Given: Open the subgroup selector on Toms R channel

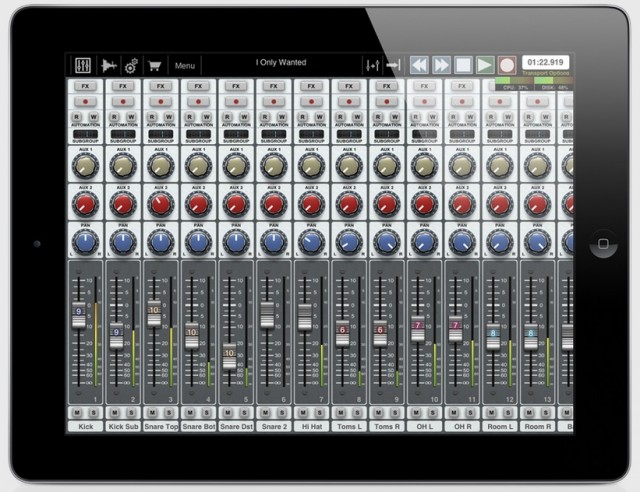Looking at the screenshot, I should click(x=387, y=134).
